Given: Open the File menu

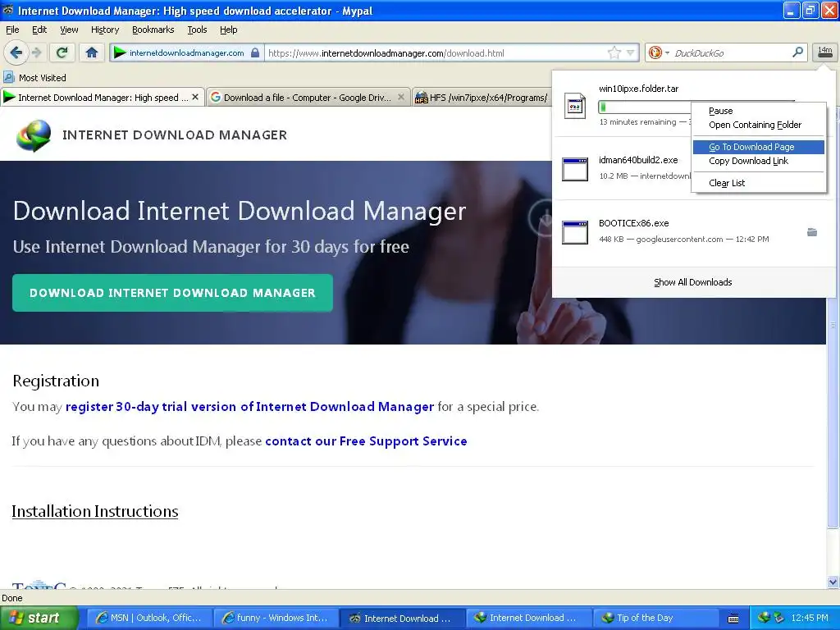Looking at the screenshot, I should (x=12, y=30).
